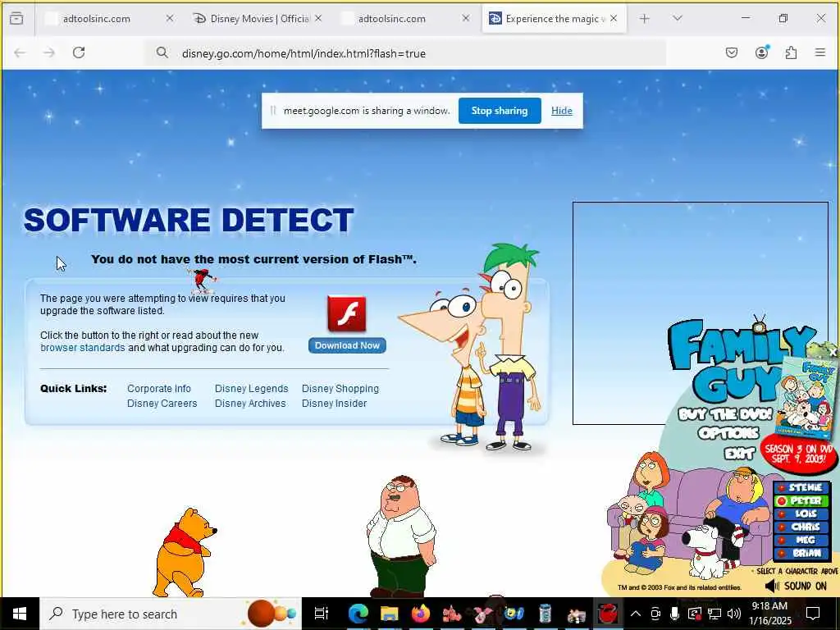Click Options in the Family Guy menu
Screen dimensions: 840x630
728,433
